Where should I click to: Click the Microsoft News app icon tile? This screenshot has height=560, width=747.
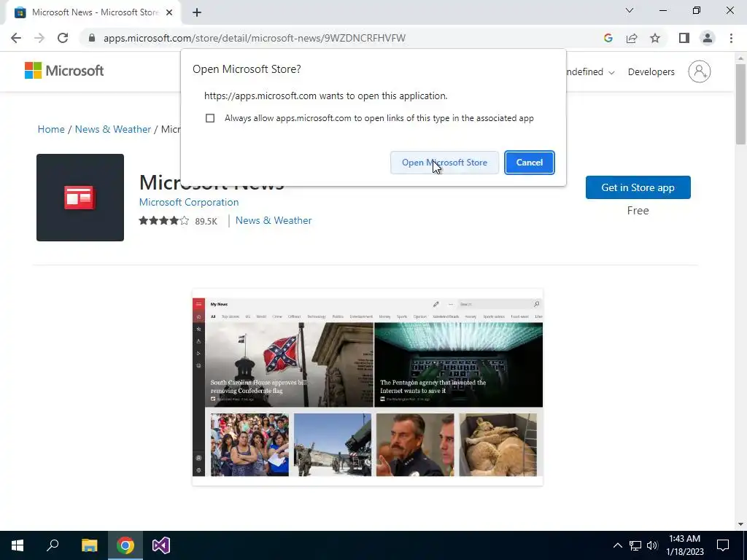(80, 198)
